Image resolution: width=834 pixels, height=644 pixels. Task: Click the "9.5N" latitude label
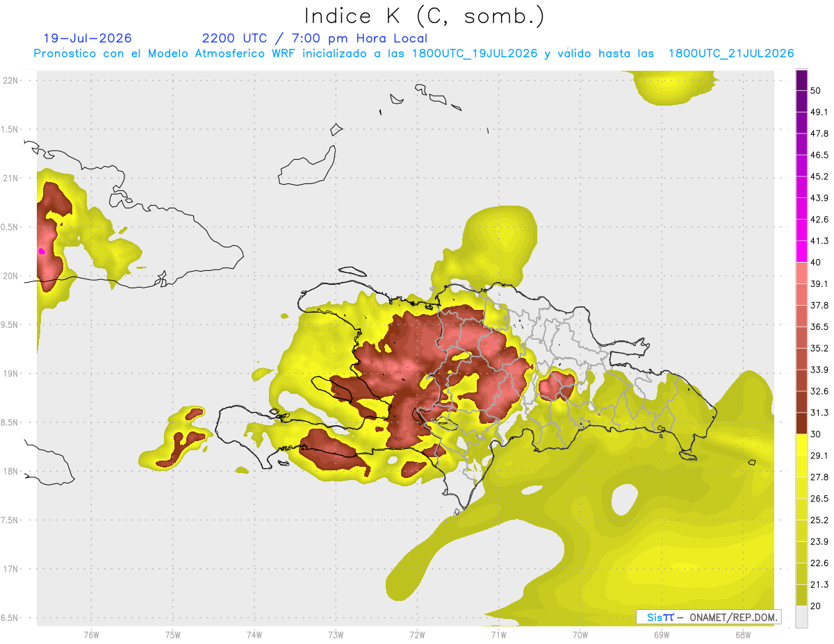click(10, 324)
